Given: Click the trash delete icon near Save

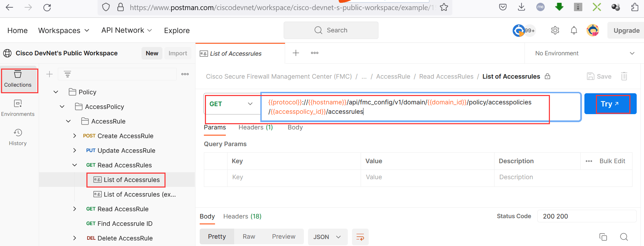Looking at the screenshot, I should point(624,76).
